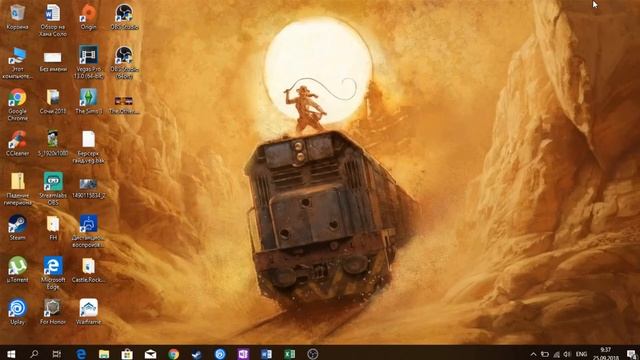Viewport: 640px width, 360px height.
Task: Open Steam from the taskbar
Action: tap(197, 353)
